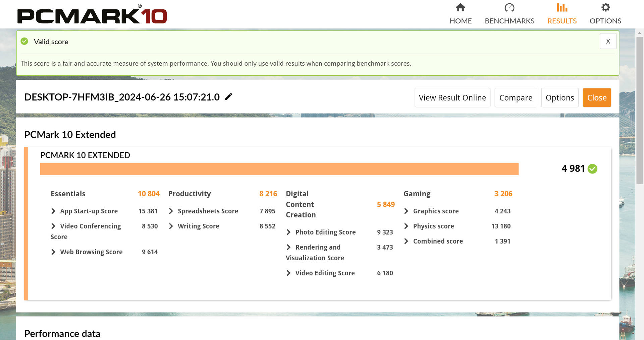
Task: Click green check beside 4 981 score
Action: click(593, 168)
